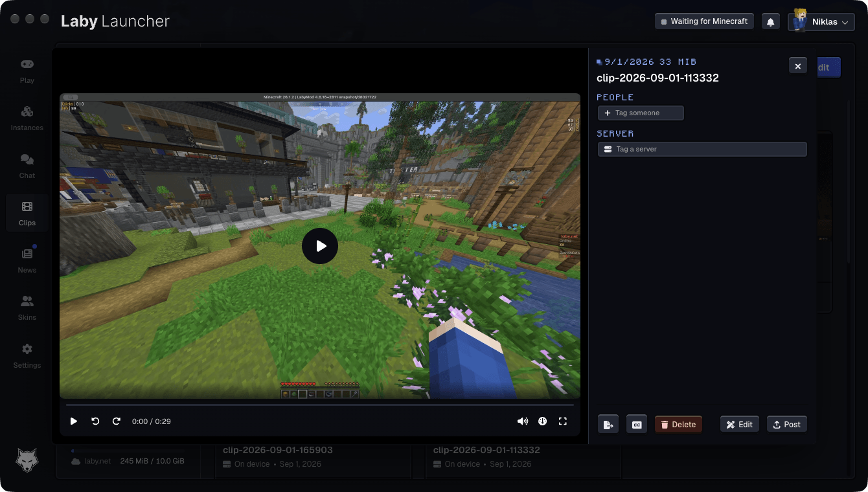Click the wolf logo at sidebar bottom

tap(27, 460)
